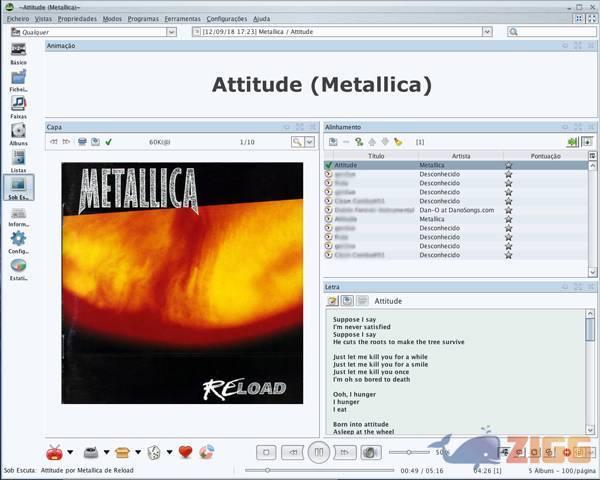Open the Ferramentas menu
The height and width of the screenshot is (480, 600).
(x=182, y=19)
